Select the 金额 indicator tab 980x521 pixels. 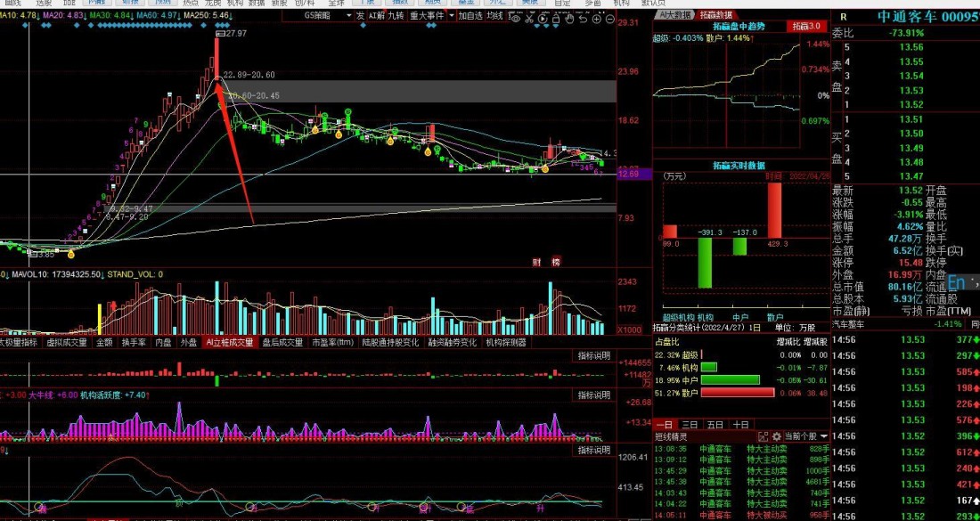click(x=104, y=342)
